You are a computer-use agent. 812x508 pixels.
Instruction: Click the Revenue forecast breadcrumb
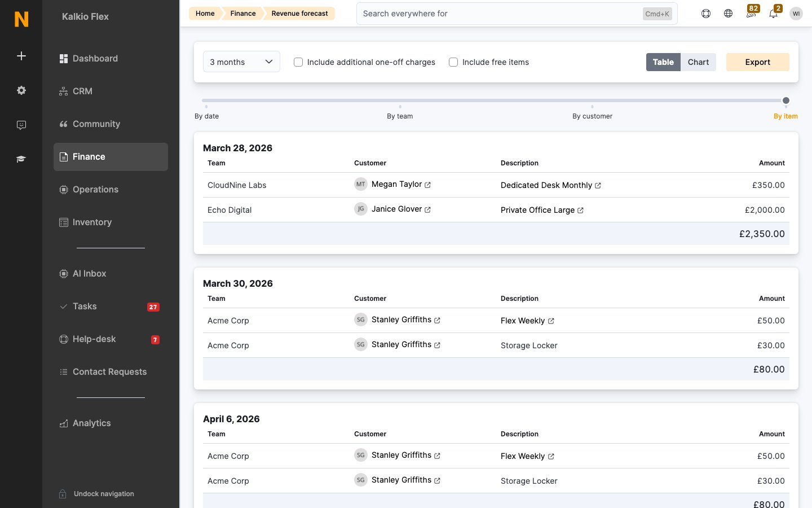(x=299, y=14)
